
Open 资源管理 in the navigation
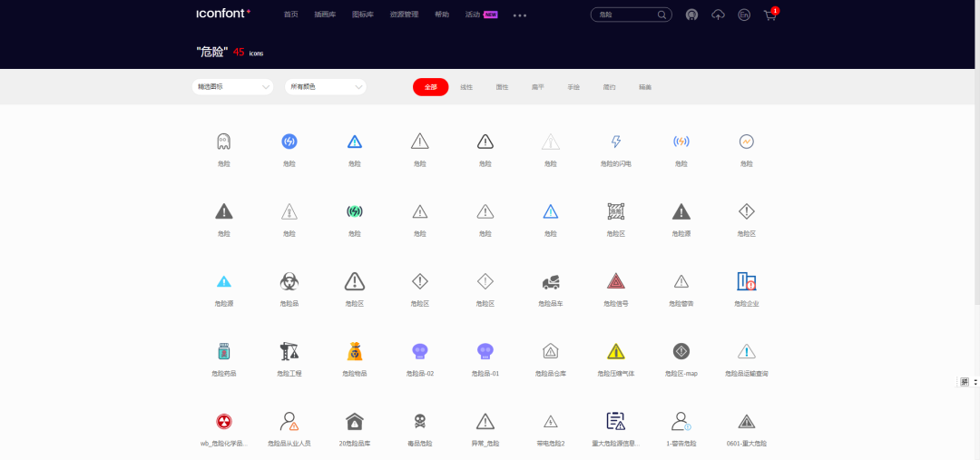pos(404,15)
